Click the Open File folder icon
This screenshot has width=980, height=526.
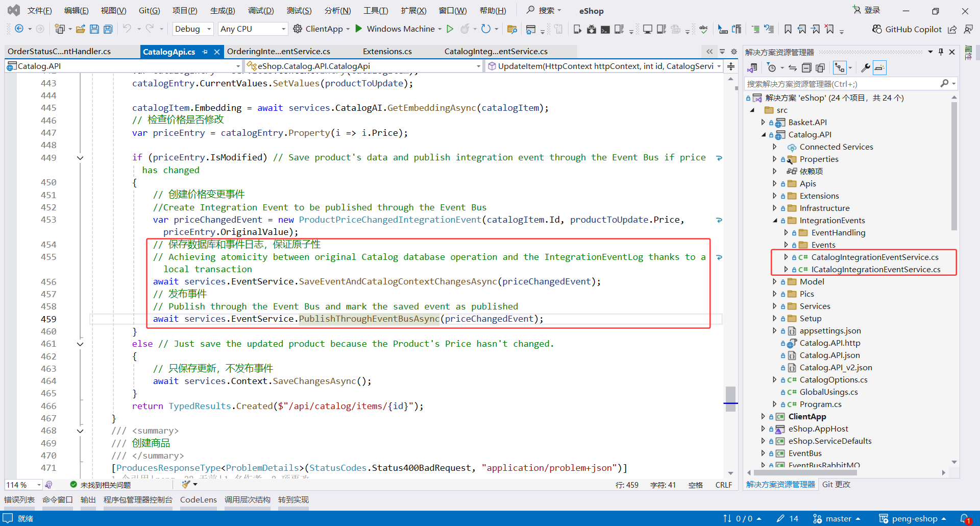80,29
